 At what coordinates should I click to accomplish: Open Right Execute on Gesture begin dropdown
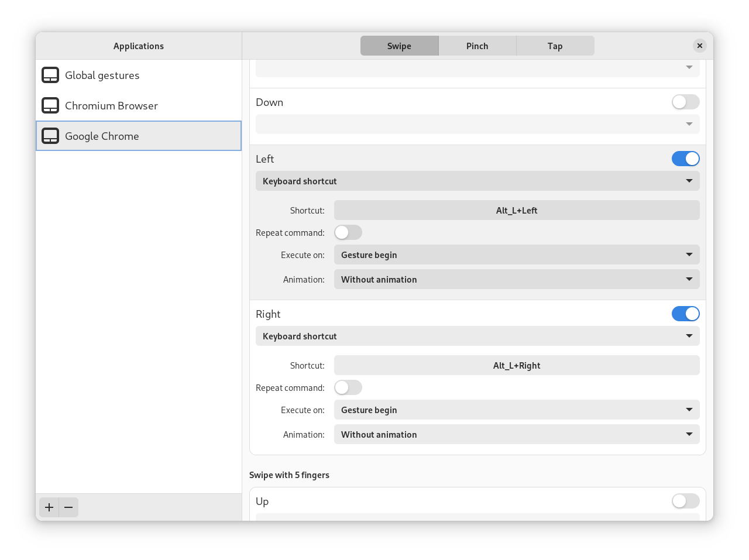click(x=517, y=410)
